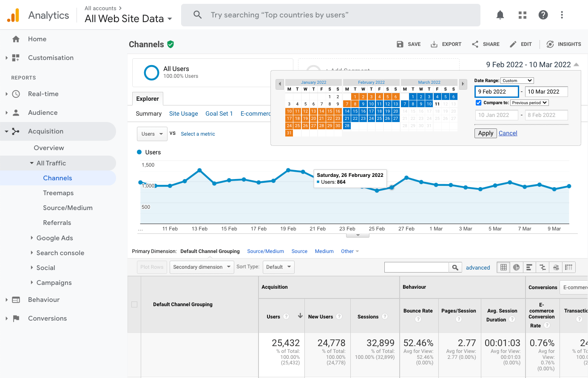The height and width of the screenshot is (378, 588).
Task: Open the pivot table view
Action: [569, 267]
